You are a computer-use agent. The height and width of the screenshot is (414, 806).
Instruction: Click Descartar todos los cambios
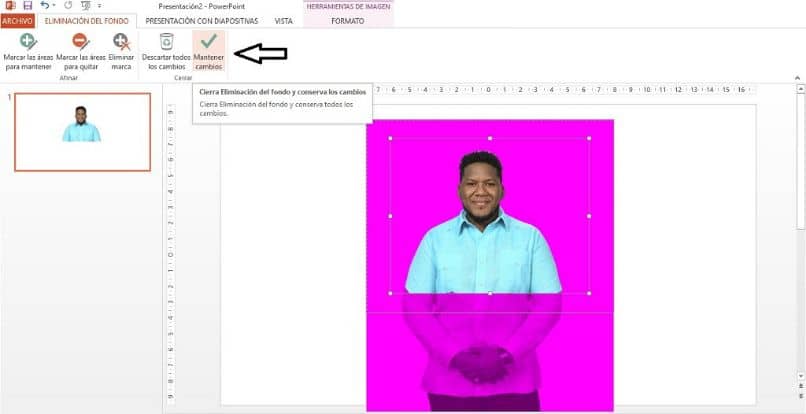(x=166, y=52)
